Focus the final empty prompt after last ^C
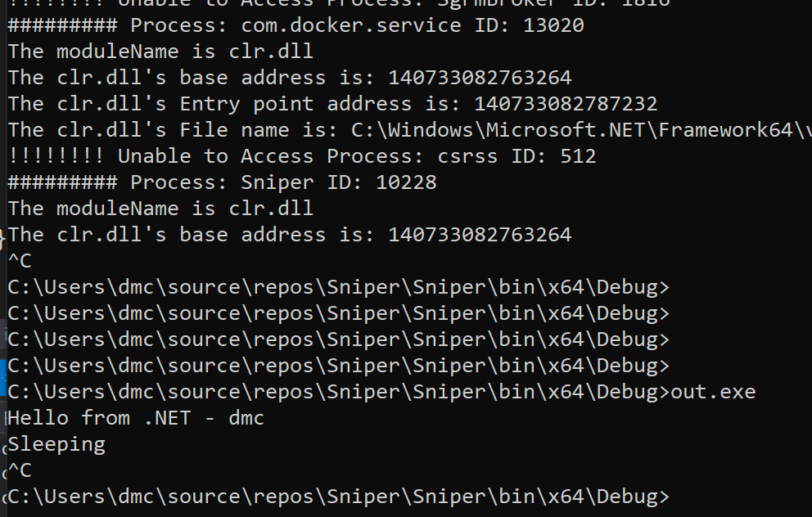This screenshot has height=517, width=812. coord(339,497)
